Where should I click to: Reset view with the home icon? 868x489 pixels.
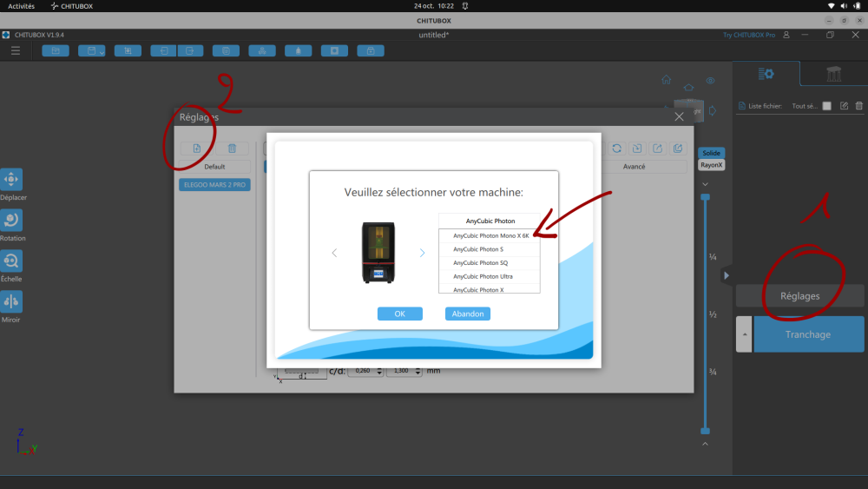pos(667,80)
